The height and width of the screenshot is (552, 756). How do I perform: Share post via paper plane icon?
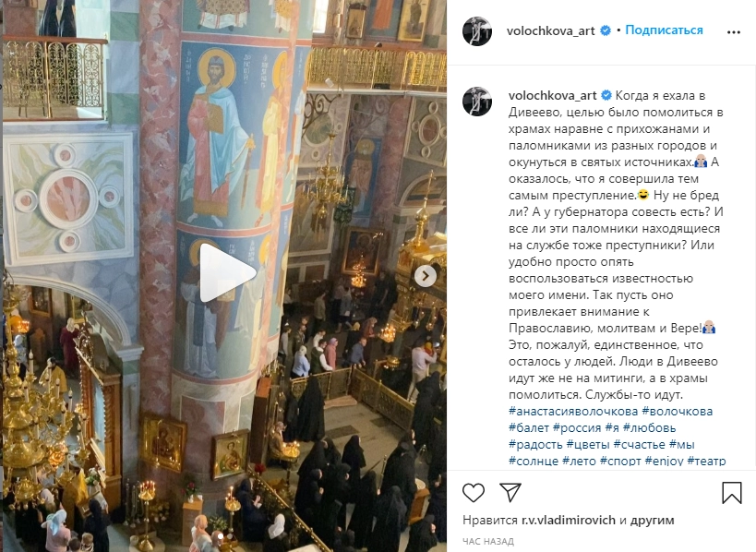[x=510, y=493]
